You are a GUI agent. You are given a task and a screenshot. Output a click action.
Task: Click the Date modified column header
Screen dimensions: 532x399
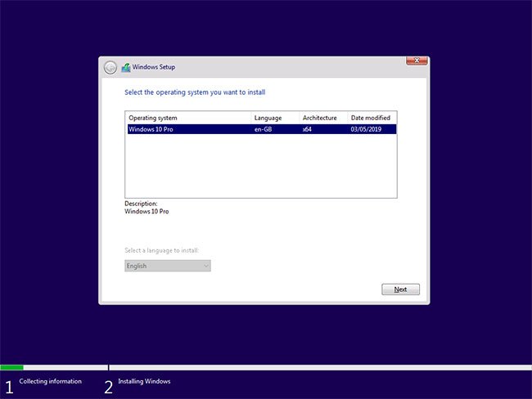click(372, 118)
